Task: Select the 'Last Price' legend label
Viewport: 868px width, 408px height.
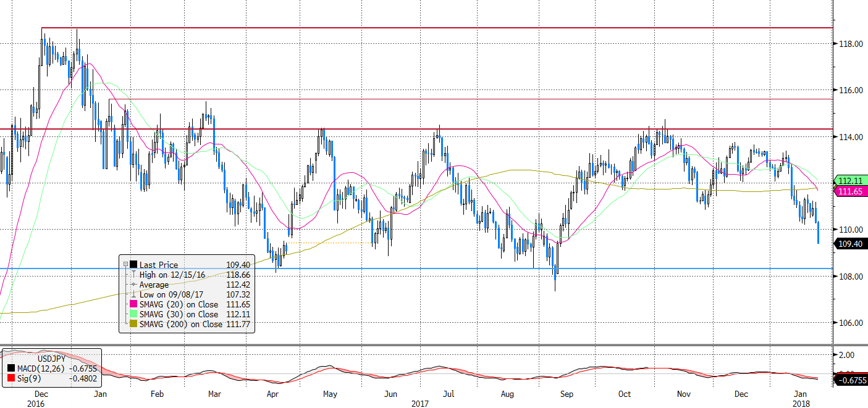Action: 159,265
